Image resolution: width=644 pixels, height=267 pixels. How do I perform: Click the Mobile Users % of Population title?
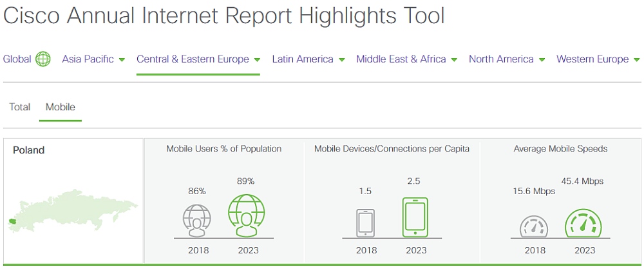click(x=224, y=149)
